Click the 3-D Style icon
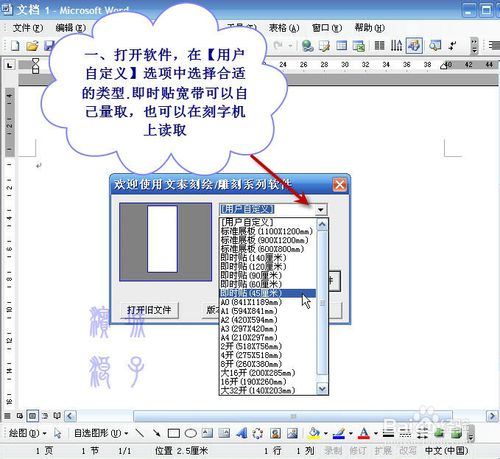Screen dimensions: 500x459 coord(456,433)
